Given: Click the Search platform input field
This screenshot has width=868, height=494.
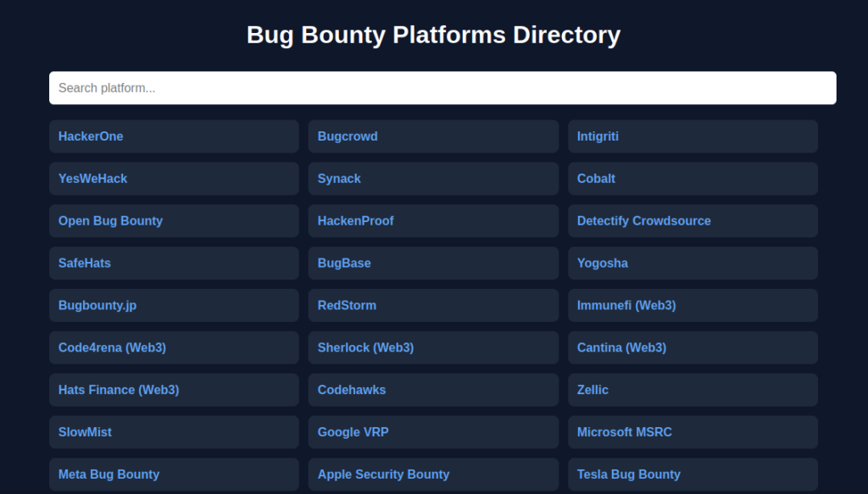Looking at the screenshot, I should pyautogui.click(x=442, y=88).
